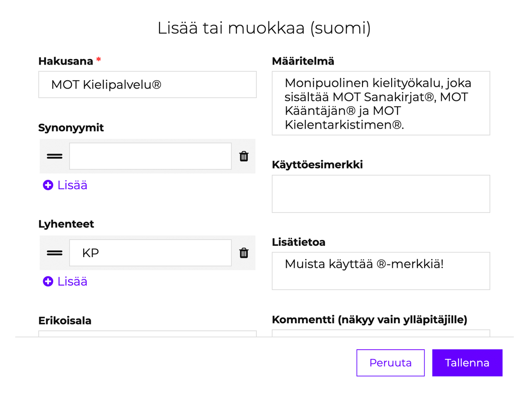This screenshot has width=532, height=394.
Task: Select the Hakusana label text
Action: pyautogui.click(x=66, y=61)
